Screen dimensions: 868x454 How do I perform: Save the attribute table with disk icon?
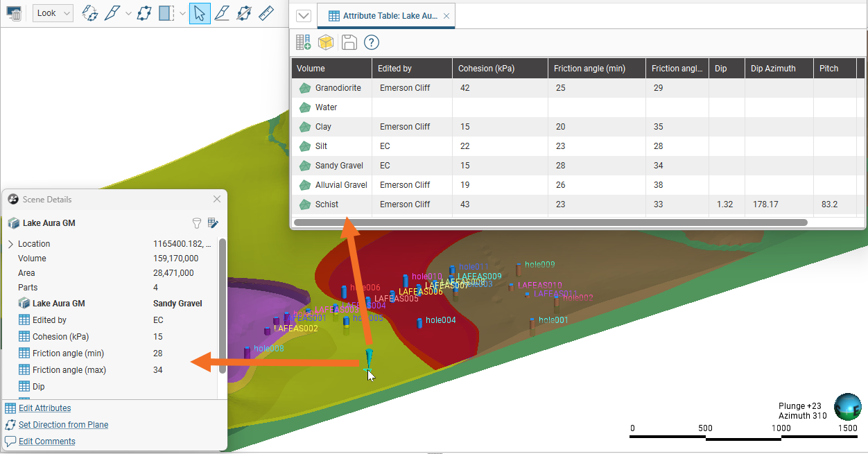coord(349,42)
